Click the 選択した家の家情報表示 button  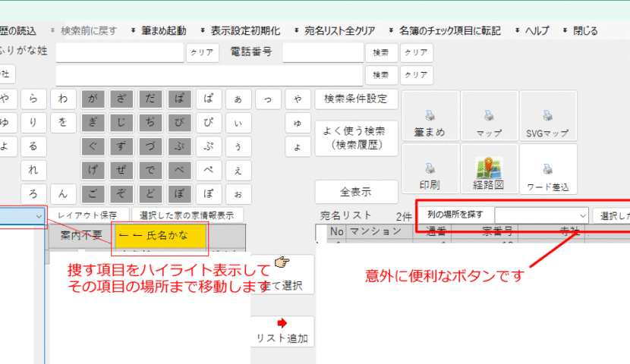click(x=187, y=215)
